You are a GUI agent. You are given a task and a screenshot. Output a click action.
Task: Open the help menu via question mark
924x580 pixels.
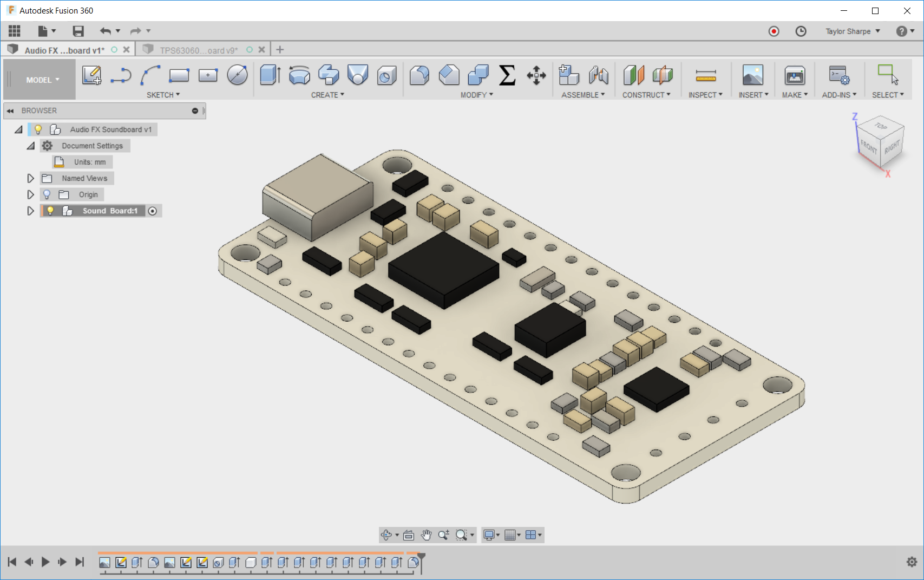[x=902, y=31]
